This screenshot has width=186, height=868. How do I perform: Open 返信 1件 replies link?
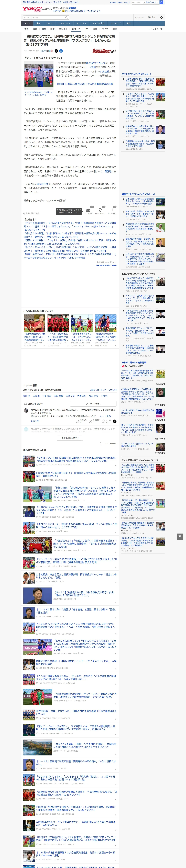[x=35, y=421]
